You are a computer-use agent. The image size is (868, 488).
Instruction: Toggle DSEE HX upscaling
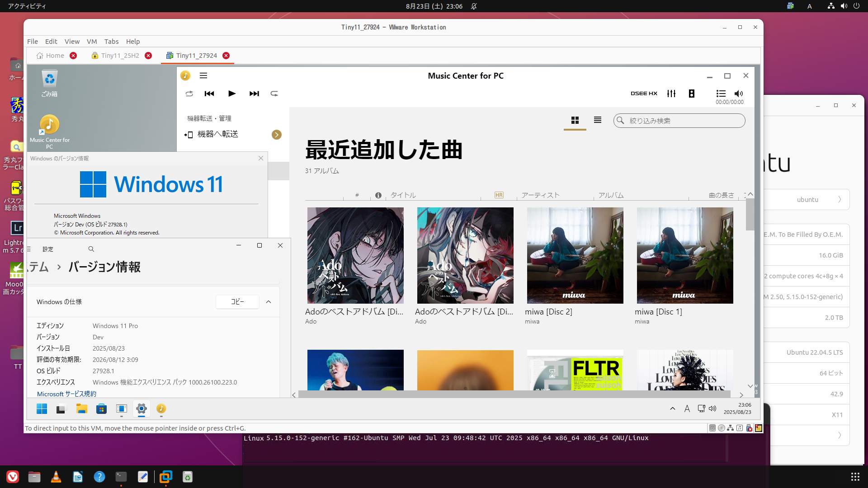coord(644,94)
